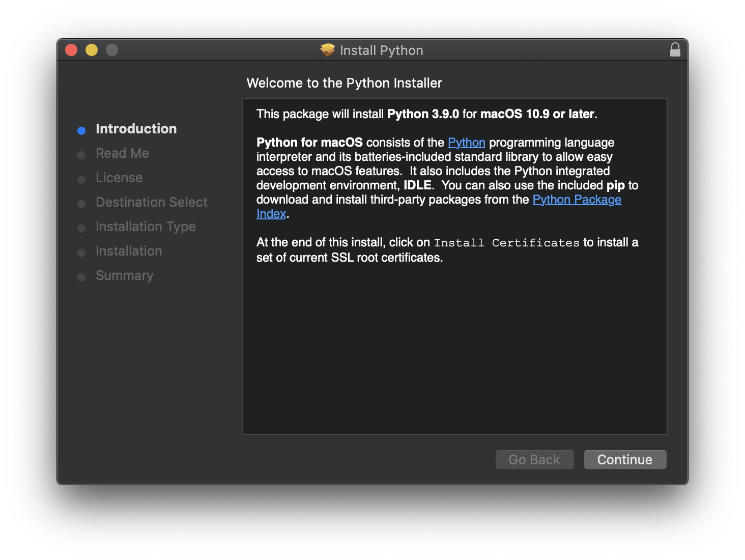The height and width of the screenshot is (560, 745).
Task: Select the License step in the sidebar
Action: [119, 178]
